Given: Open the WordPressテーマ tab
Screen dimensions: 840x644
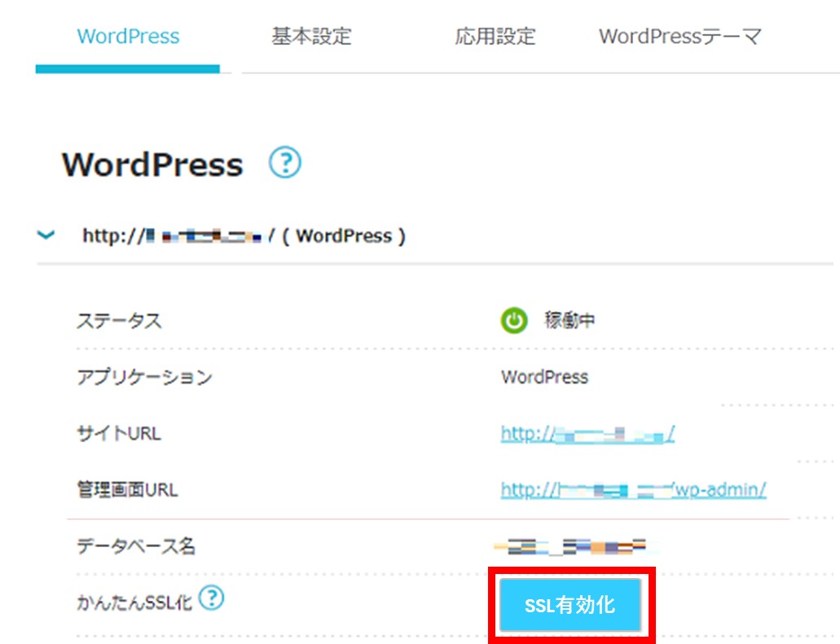Looking at the screenshot, I should (679, 37).
